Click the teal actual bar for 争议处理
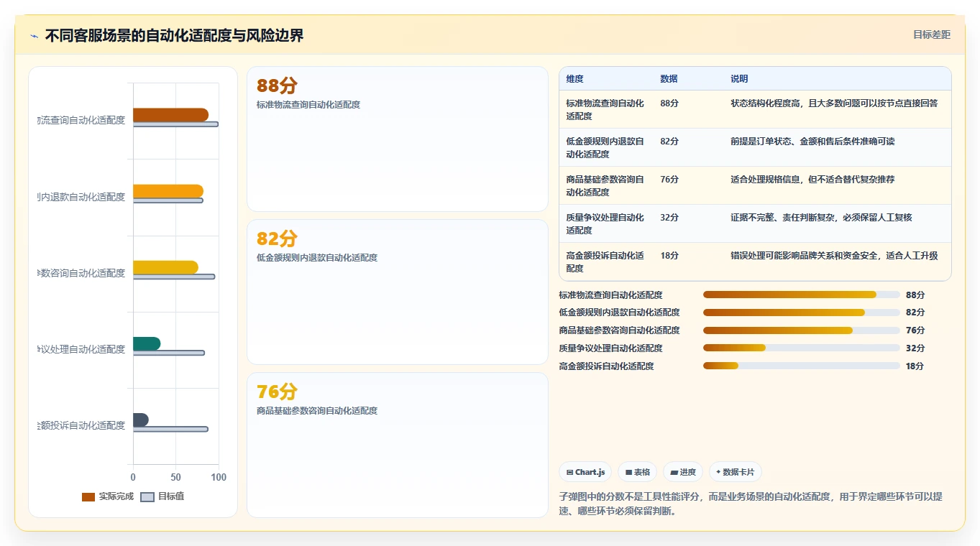The height and width of the screenshot is (546, 980). pyautogui.click(x=147, y=343)
